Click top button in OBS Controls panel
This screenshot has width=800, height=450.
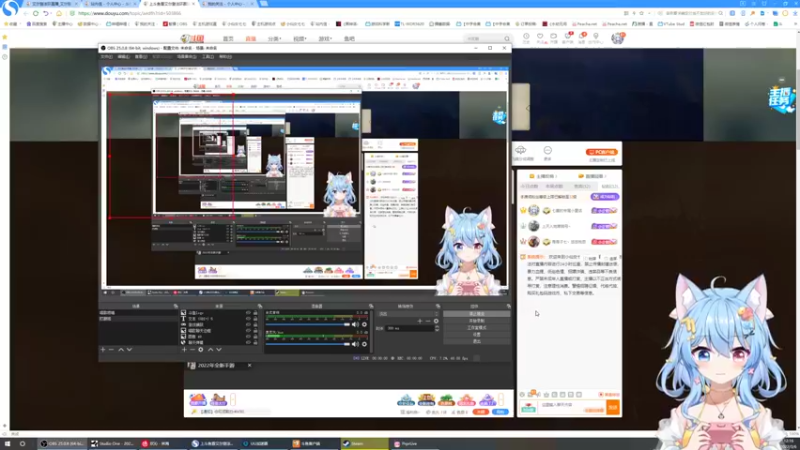coord(477,314)
